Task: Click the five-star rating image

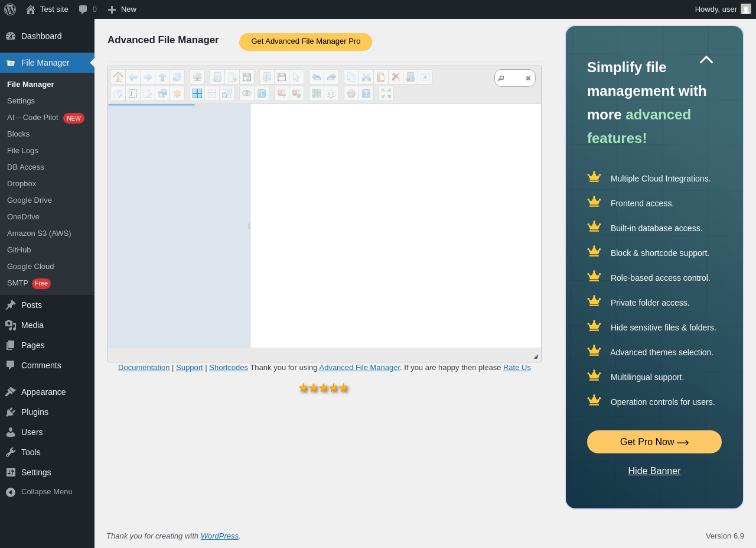Action: click(324, 388)
